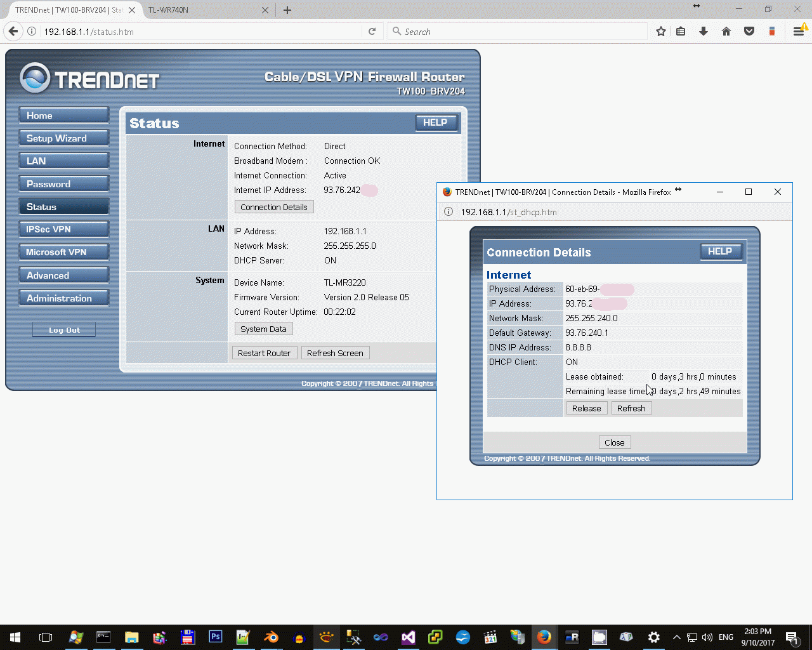Click the Default Gateway value 93.76.240.1
Screen dimensions: 812x650
click(x=587, y=333)
